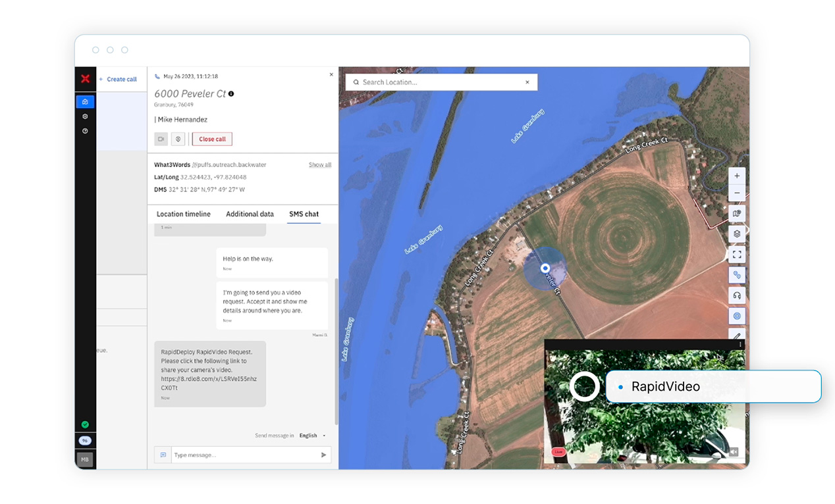Switch to the Additional data tab

[250, 214]
